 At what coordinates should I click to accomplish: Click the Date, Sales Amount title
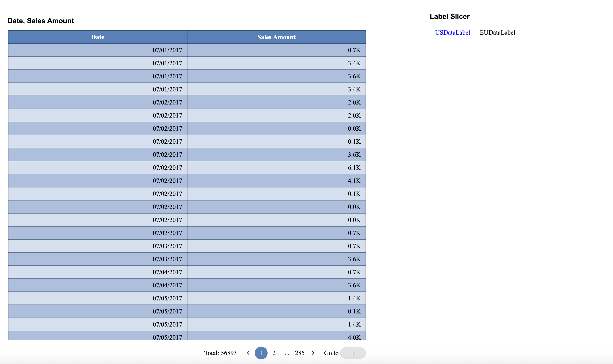tap(41, 21)
